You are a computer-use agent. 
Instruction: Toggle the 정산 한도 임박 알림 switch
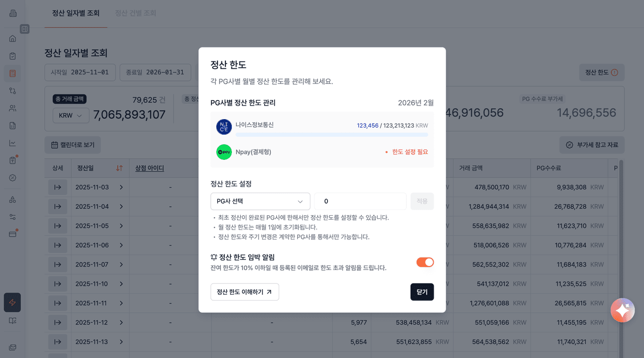pyautogui.click(x=425, y=262)
